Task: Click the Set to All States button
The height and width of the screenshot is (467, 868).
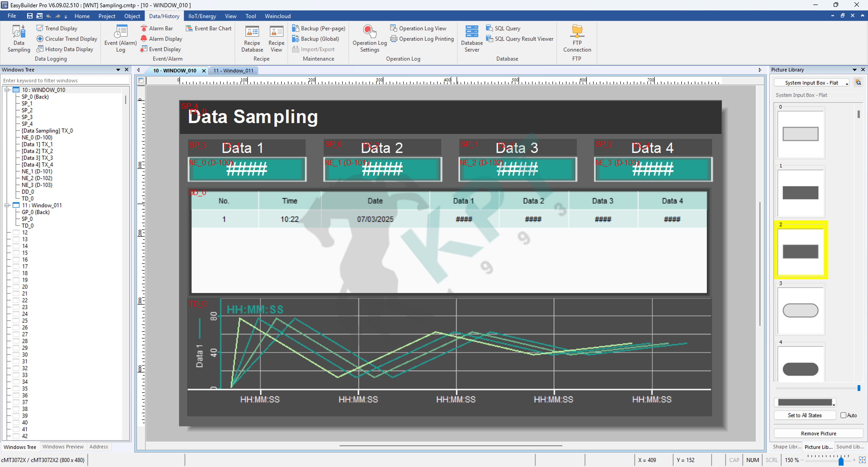Action: (x=805, y=415)
